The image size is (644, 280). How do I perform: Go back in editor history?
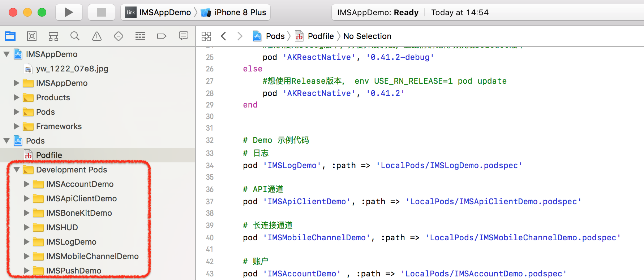pyautogui.click(x=224, y=36)
